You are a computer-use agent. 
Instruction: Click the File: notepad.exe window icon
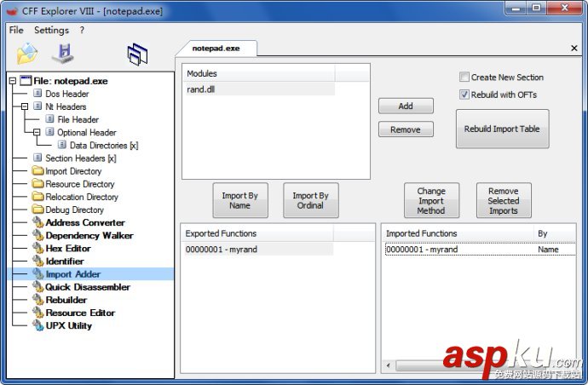pyautogui.click(x=26, y=81)
